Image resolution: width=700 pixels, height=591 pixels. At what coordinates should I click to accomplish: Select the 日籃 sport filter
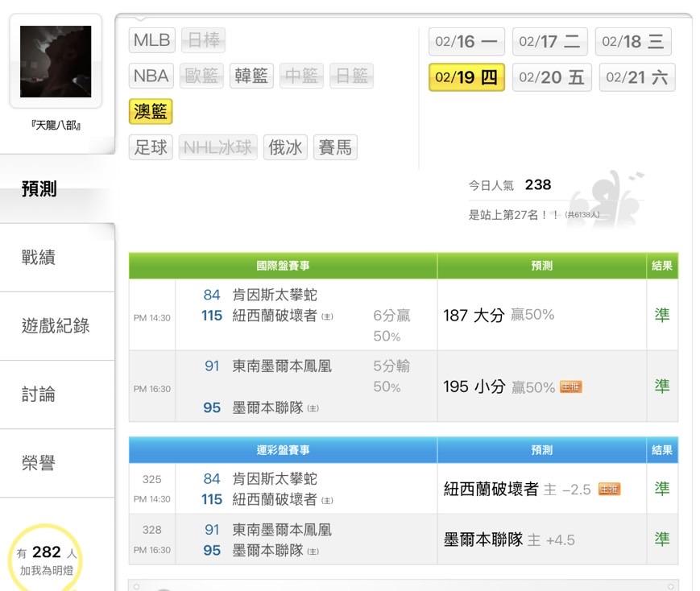click(x=351, y=76)
